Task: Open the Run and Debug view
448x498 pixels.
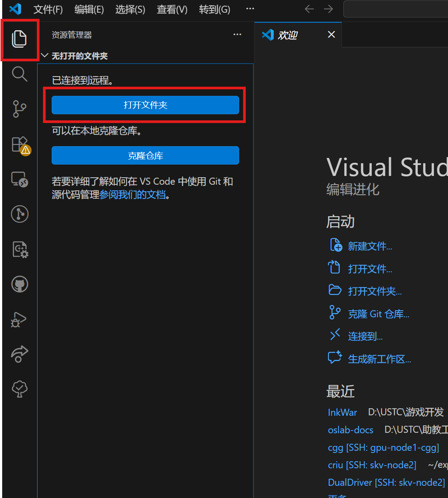Action: (19, 320)
